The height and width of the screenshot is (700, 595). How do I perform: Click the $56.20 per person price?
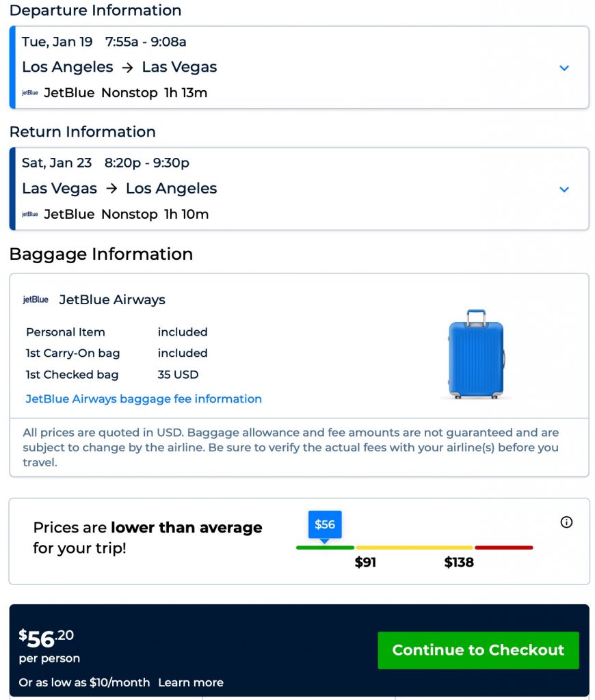click(46, 639)
